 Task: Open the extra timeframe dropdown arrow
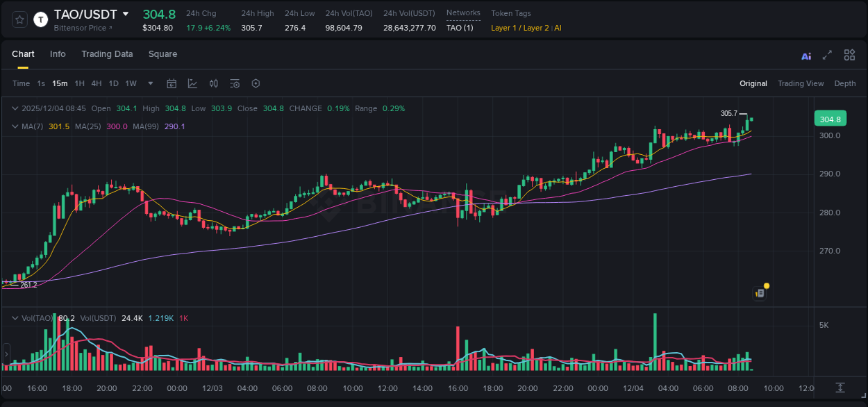(x=149, y=83)
